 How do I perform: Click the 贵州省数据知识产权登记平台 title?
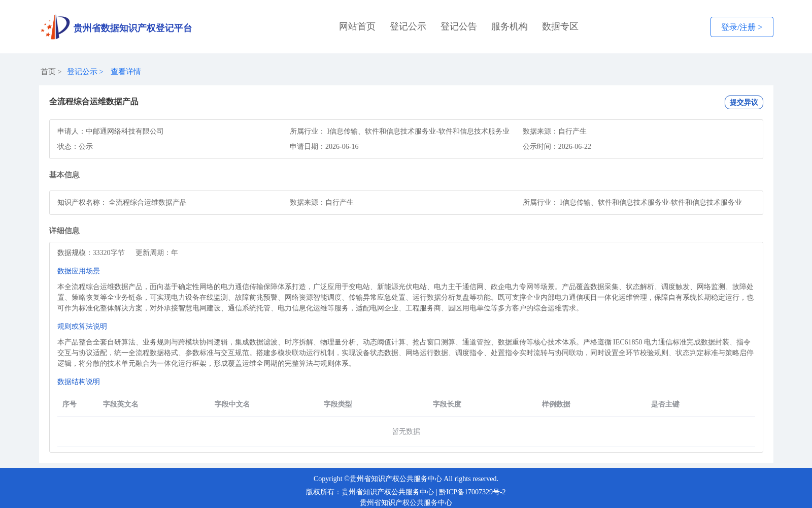pos(132,28)
